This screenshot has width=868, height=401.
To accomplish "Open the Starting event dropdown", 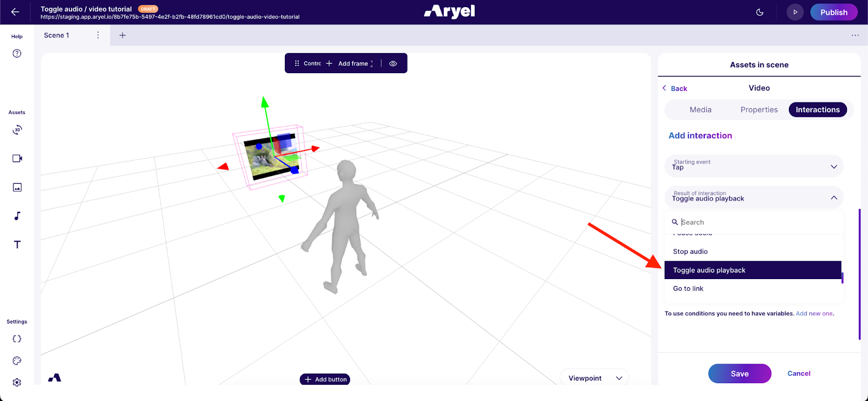I will 754,166.
